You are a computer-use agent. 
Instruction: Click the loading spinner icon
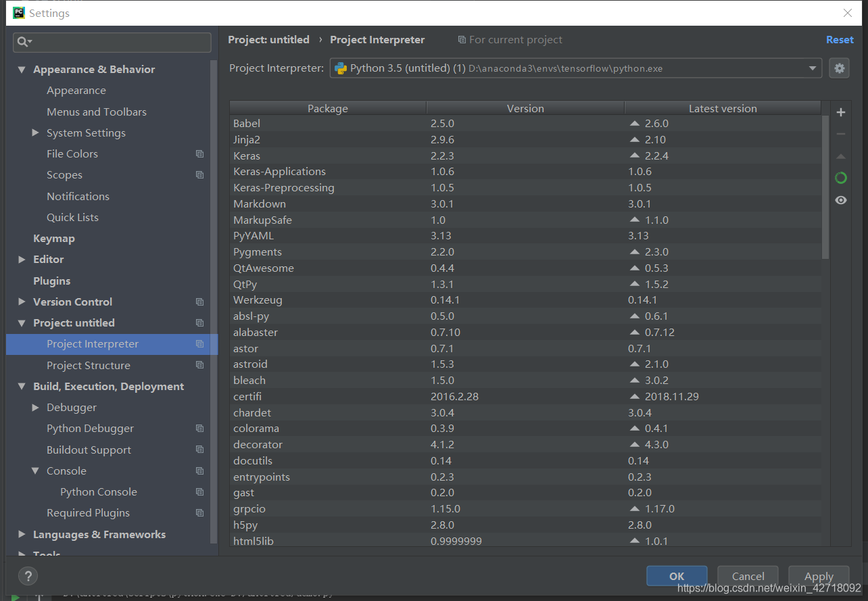tap(841, 178)
